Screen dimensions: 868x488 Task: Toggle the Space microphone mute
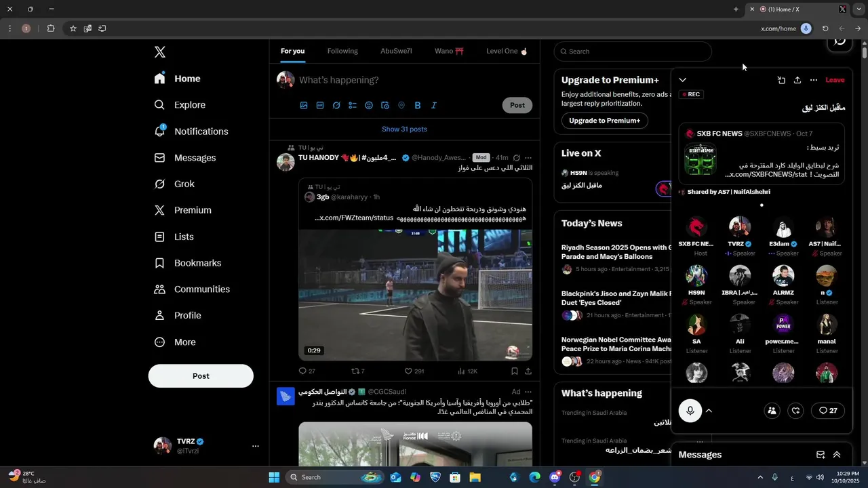[x=690, y=411]
